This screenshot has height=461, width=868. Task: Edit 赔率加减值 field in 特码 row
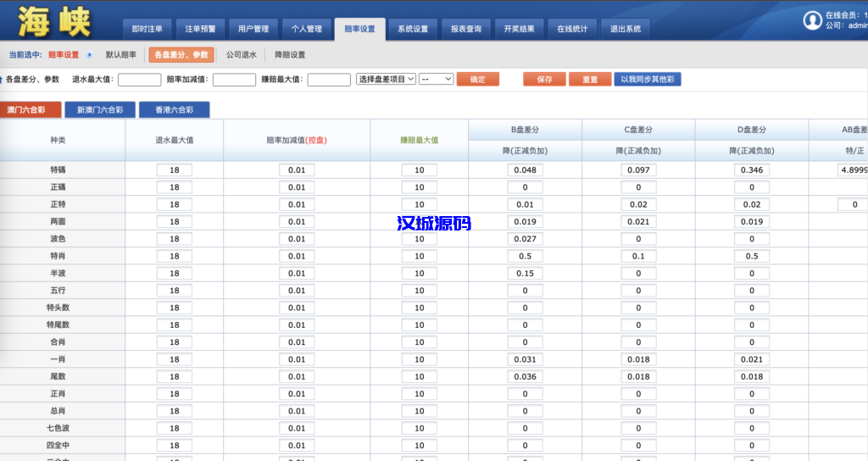point(297,169)
